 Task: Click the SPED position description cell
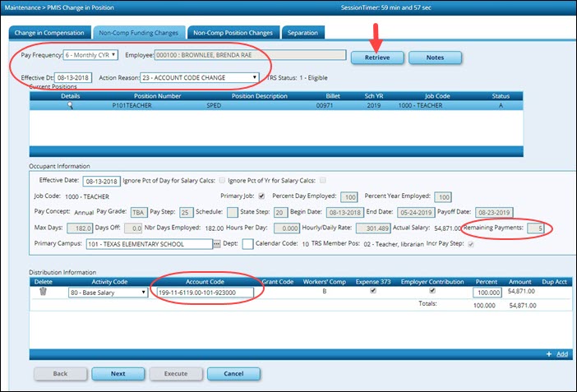214,106
